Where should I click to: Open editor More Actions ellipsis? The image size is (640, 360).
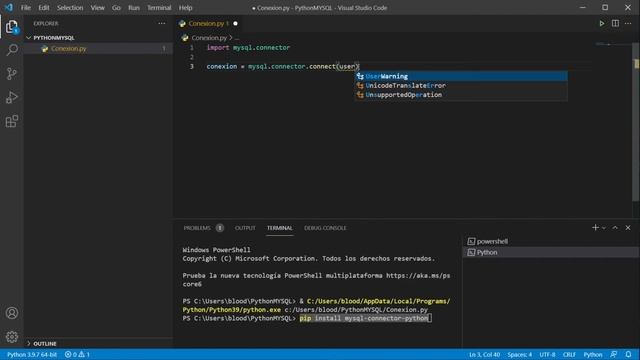(628, 24)
